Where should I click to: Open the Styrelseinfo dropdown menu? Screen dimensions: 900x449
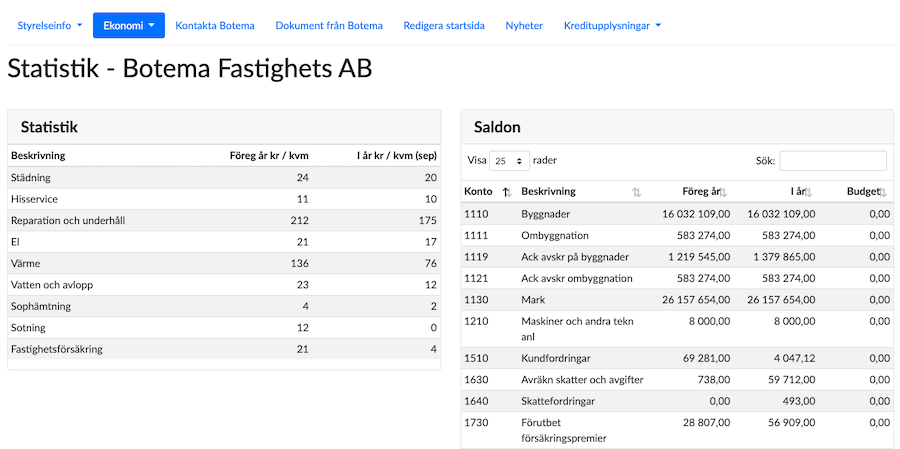[x=49, y=26]
